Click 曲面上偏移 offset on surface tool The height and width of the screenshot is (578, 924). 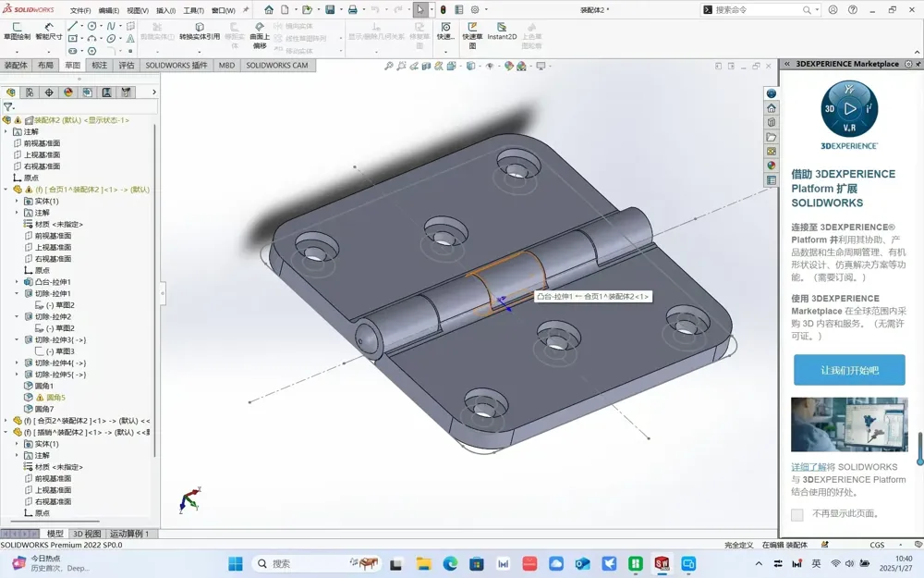tap(260, 35)
